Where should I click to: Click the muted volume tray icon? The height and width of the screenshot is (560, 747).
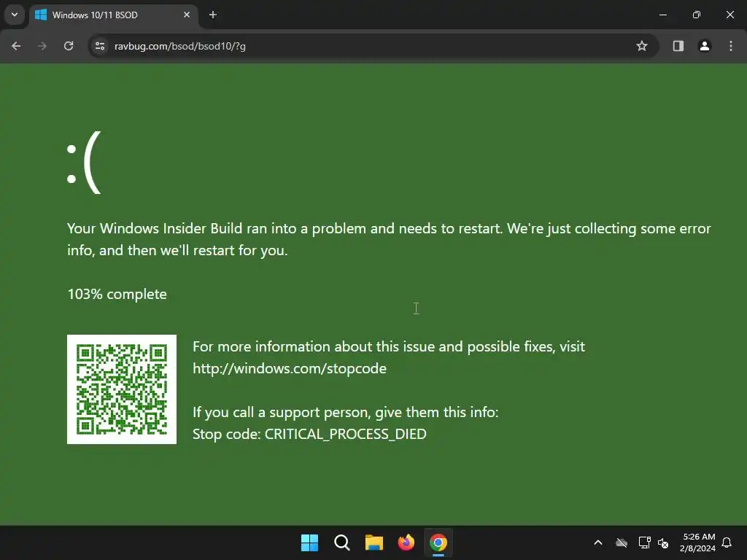[x=663, y=542]
